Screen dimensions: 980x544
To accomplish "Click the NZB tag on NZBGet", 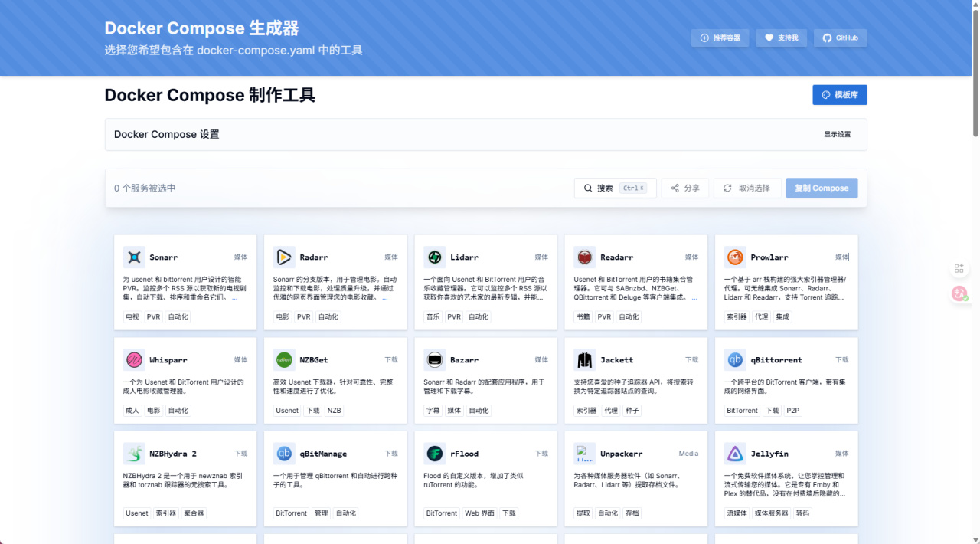I will [335, 411].
